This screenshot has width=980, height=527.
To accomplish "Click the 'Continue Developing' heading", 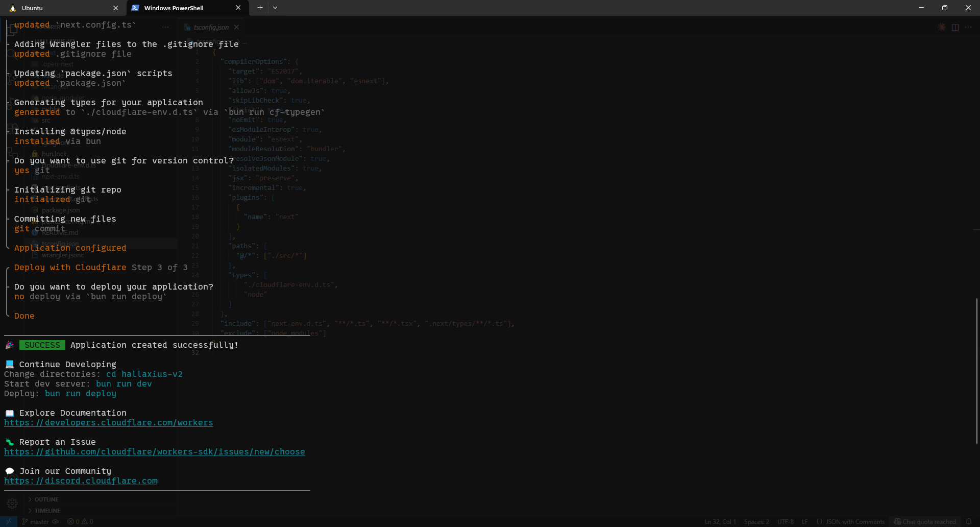I will click(68, 365).
